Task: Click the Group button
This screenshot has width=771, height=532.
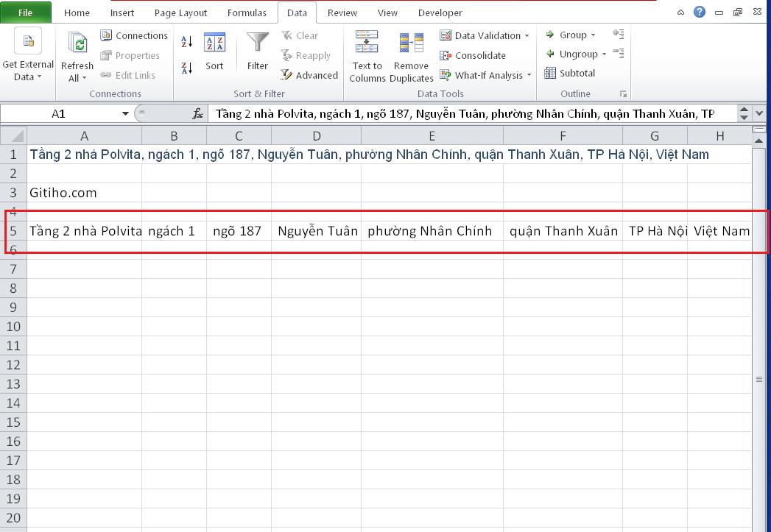Action: coord(566,35)
